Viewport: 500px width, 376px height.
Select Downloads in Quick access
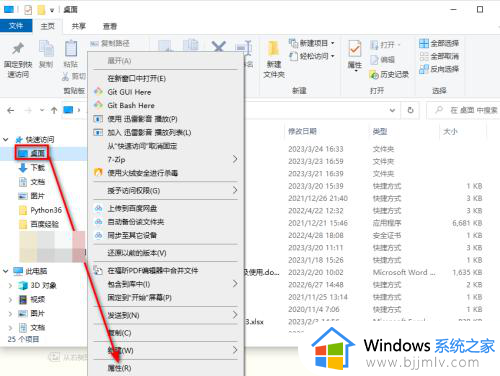(x=32, y=167)
